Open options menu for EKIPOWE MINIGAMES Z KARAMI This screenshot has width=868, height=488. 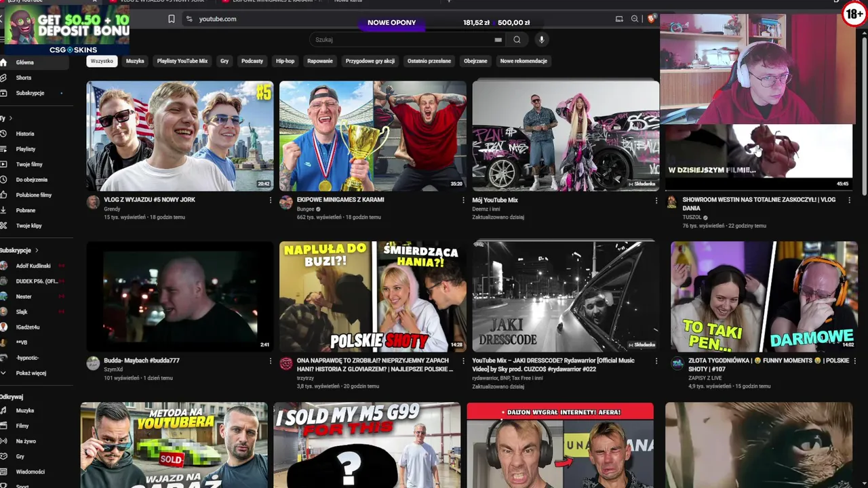pos(464,201)
